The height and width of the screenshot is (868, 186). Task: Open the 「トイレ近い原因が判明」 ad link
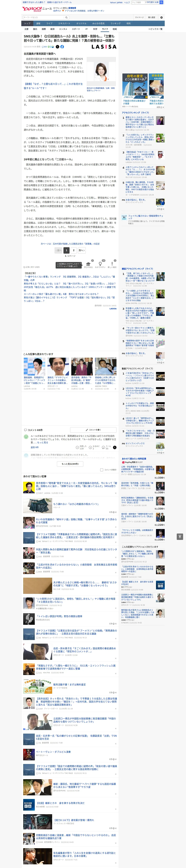pos(59,616)
